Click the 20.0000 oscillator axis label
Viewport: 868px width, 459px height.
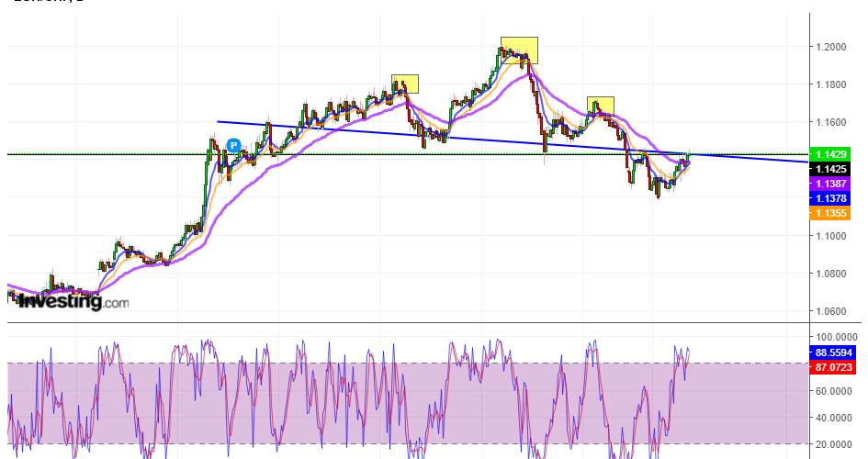[x=834, y=444]
